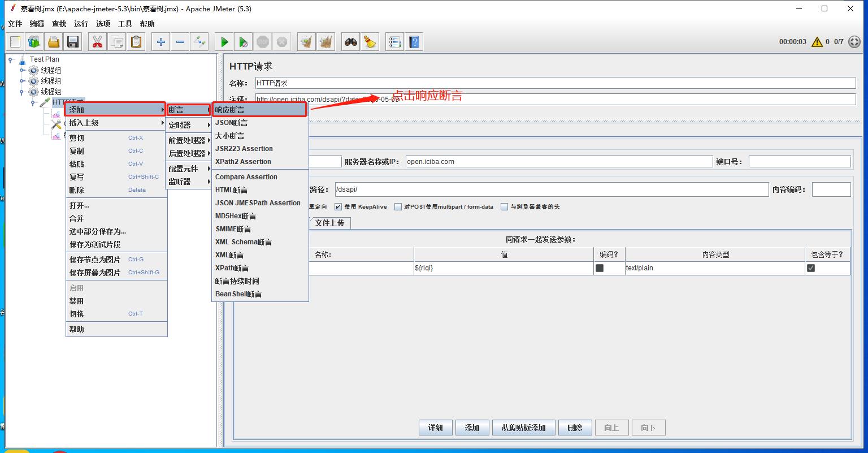Expand all nodes with the plus icon
Viewport: 868px width, 453px height.
coord(161,42)
